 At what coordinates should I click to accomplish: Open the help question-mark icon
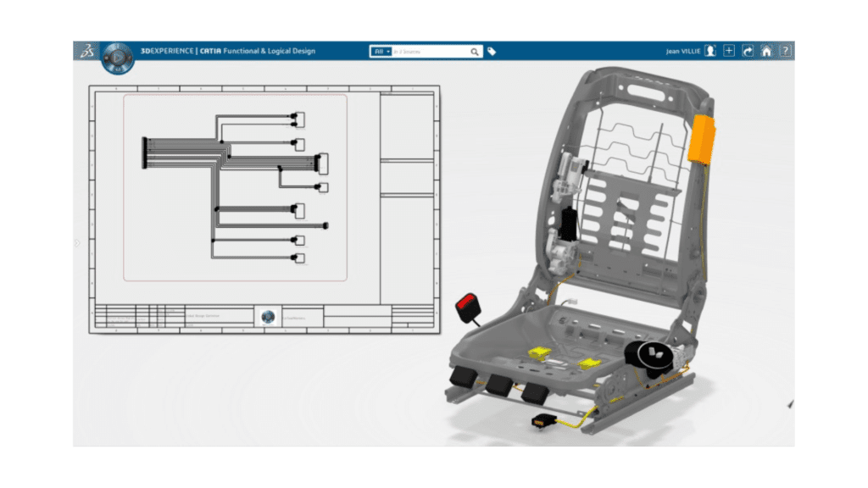[787, 51]
